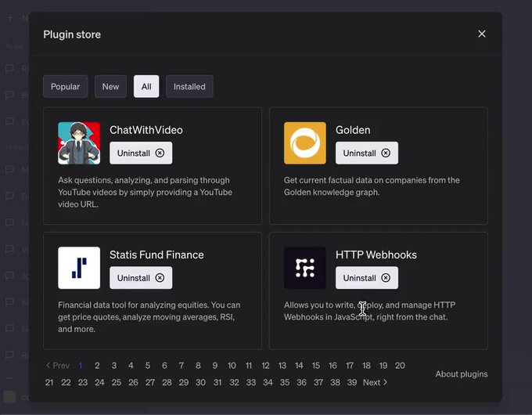Image resolution: width=532 pixels, height=415 pixels.
Task: Jump to page 27
Action: [x=150, y=382]
